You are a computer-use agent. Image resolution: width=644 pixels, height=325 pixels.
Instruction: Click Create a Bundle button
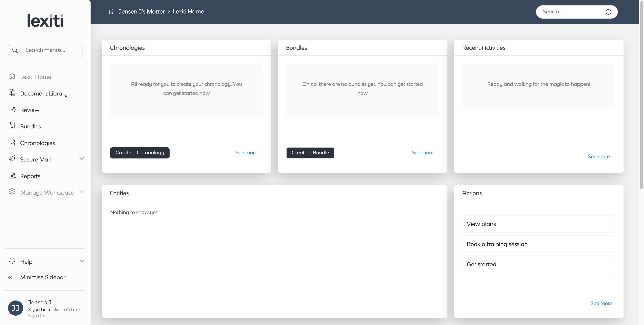[310, 153]
